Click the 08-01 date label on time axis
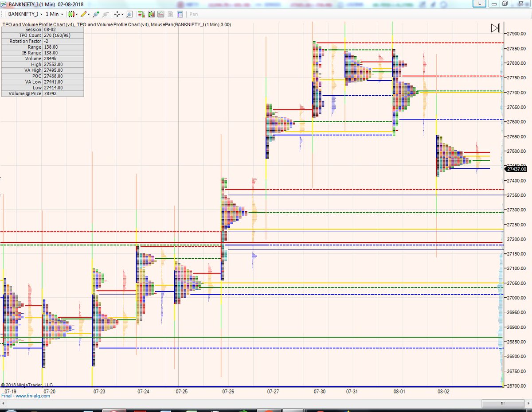 [x=399, y=392]
